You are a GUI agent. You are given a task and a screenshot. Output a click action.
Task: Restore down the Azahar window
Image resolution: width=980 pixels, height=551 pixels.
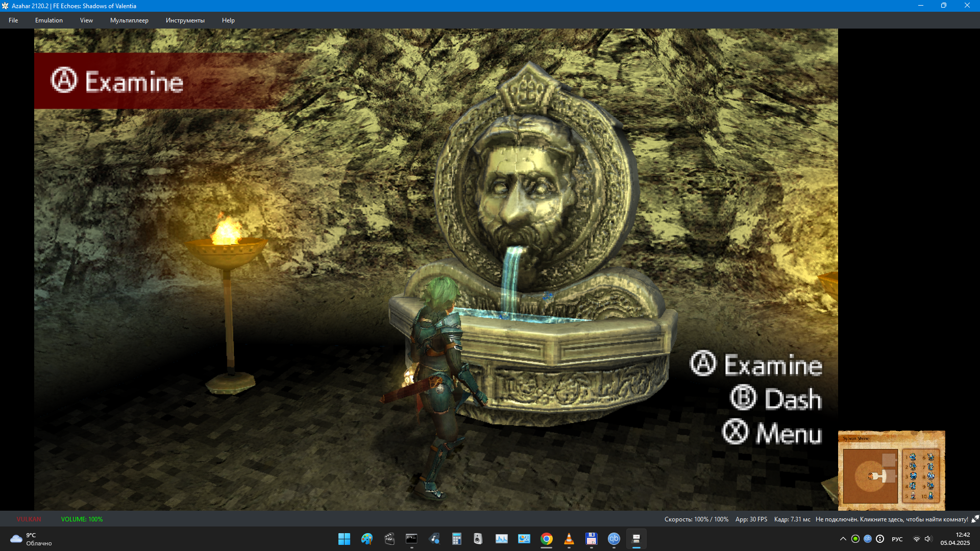[x=944, y=6]
